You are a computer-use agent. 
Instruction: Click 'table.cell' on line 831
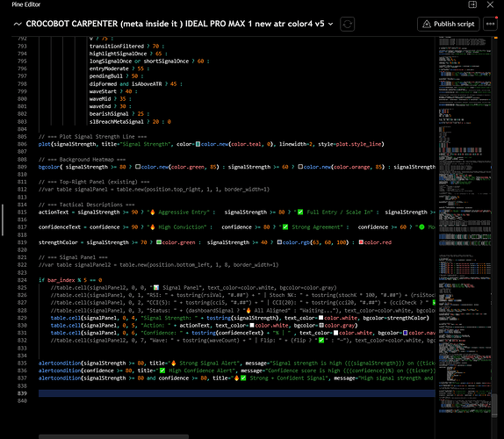point(66,333)
